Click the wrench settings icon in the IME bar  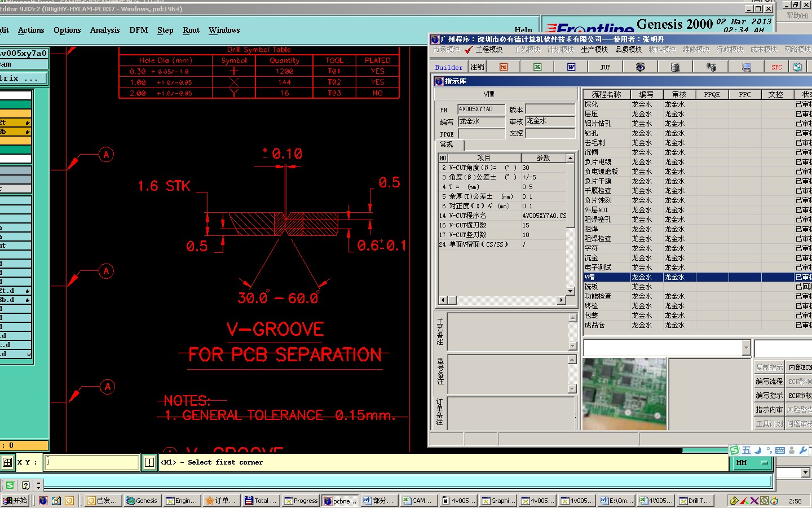pyautogui.click(x=804, y=450)
